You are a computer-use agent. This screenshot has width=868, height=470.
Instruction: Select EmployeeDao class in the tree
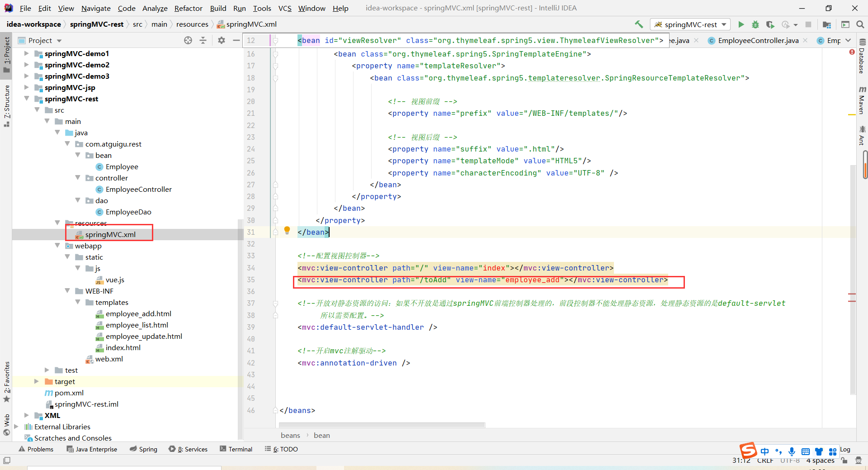128,212
